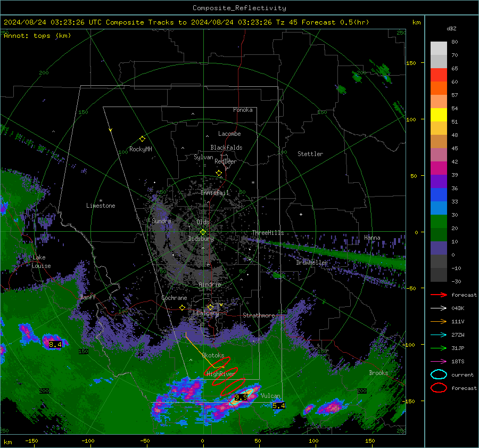This screenshot has width=479, height=448.
Task: Click the storm top label 9.9
Action: pos(241,397)
